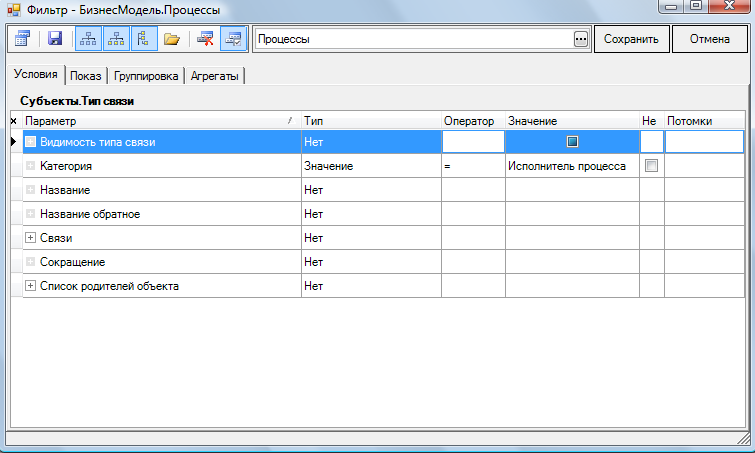
Task: Open filter via the yellow folder icon
Action: (x=172, y=39)
